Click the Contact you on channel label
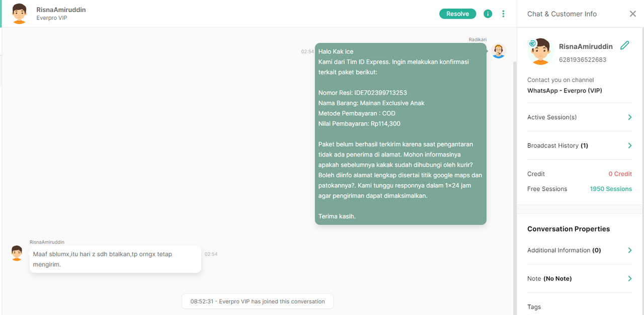 pyautogui.click(x=560, y=80)
